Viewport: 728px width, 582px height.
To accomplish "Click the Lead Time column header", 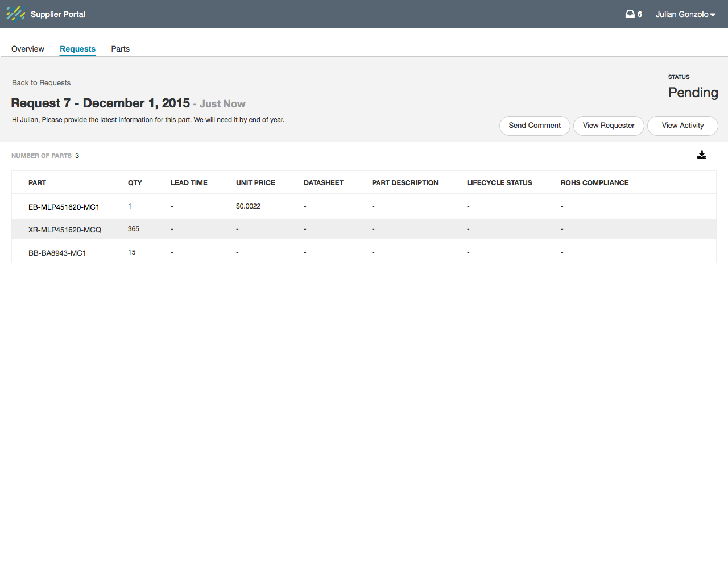I will [x=189, y=183].
